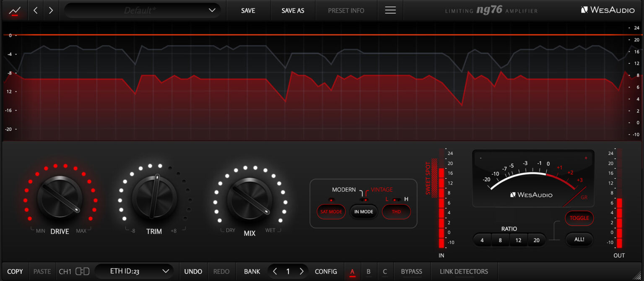The image size is (644, 281).
Task: Click the SWEET SPOT label
Action: (428, 178)
